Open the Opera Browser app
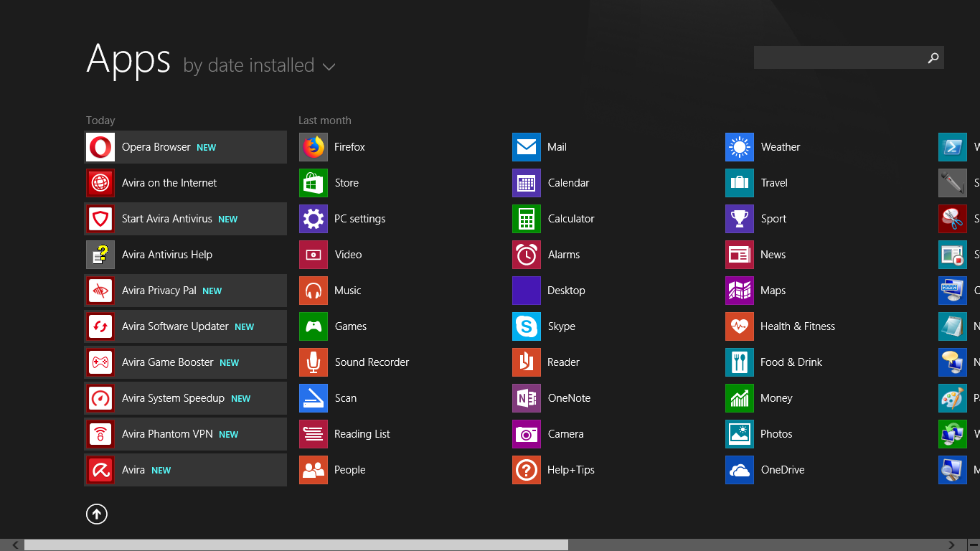The height and width of the screenshot is (551, 980). [x=186, y=147]
